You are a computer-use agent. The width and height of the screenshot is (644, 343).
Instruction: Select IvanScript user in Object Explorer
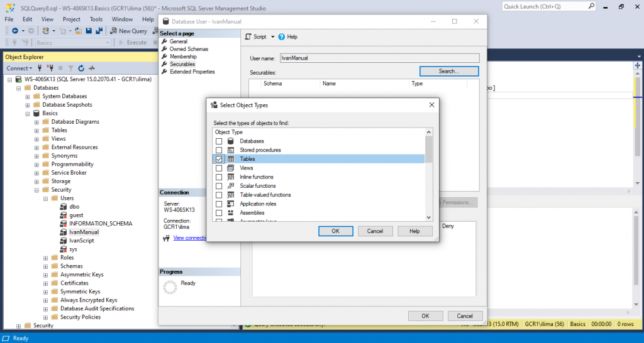tap(81, 241)
